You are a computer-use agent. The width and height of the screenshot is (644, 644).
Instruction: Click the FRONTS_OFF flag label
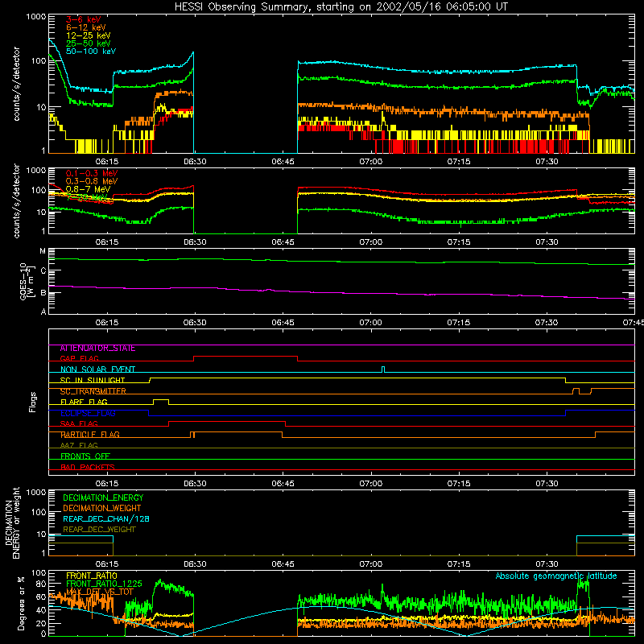tap(85, 456)
